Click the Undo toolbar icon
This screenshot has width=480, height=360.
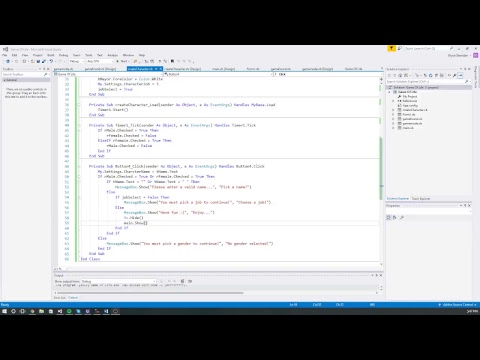[51, 61]
